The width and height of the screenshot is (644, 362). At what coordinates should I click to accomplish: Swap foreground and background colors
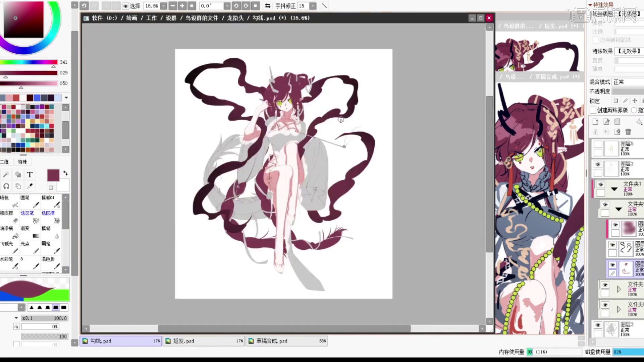[x=65, y=173]
